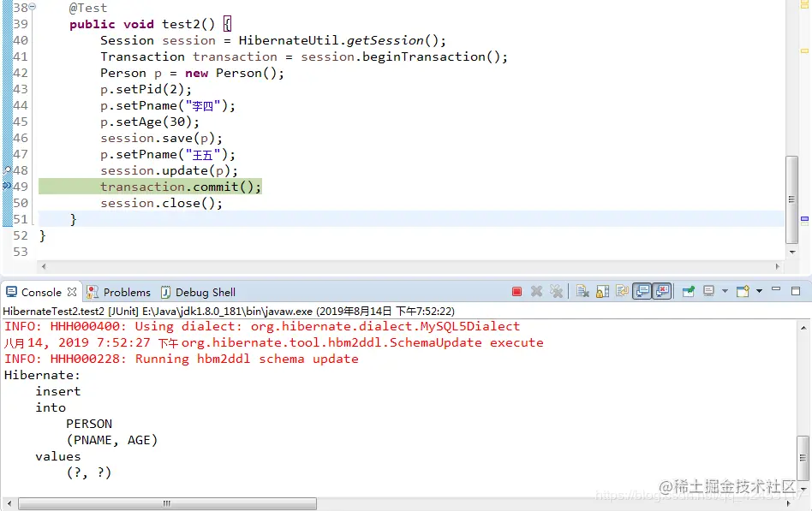Click the @Test annotation at line 38
812x511 pixels.
88,8
